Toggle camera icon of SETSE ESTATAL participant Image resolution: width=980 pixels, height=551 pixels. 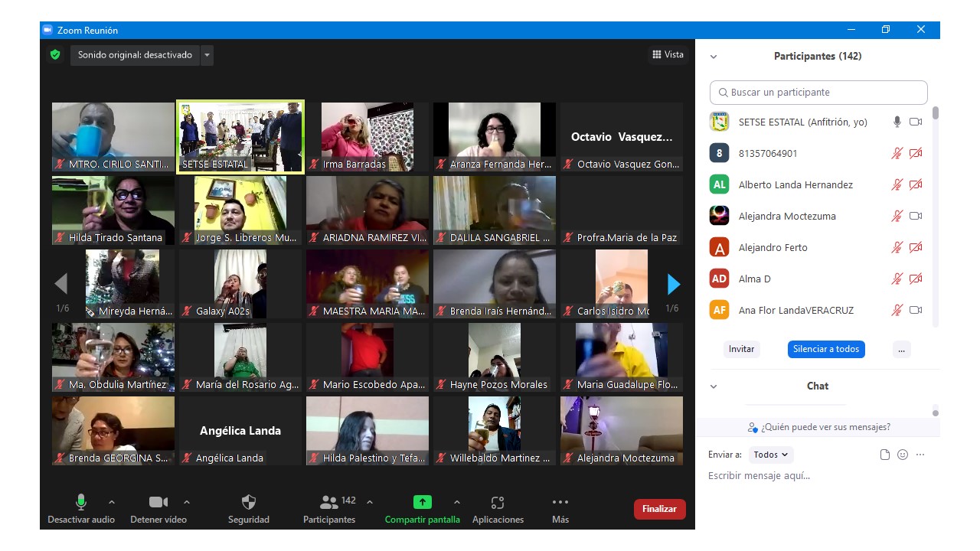(916, 122)
